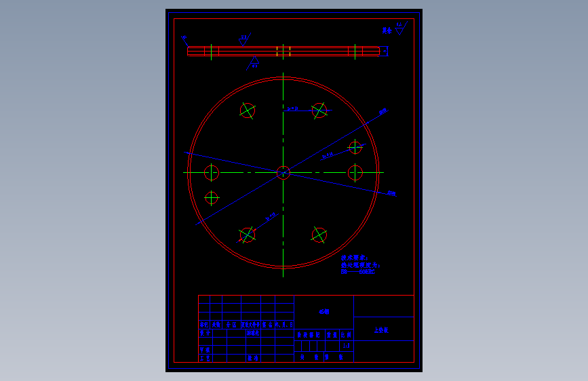Click the thickness dimension at side view's right end
This screenshot has width=588, height=381.
click(x=385, y=51)
